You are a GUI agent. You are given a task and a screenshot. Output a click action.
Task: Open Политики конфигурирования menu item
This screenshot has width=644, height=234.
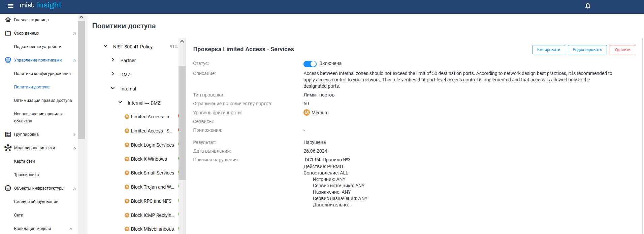pyautogui.click(x=42, y=74)
